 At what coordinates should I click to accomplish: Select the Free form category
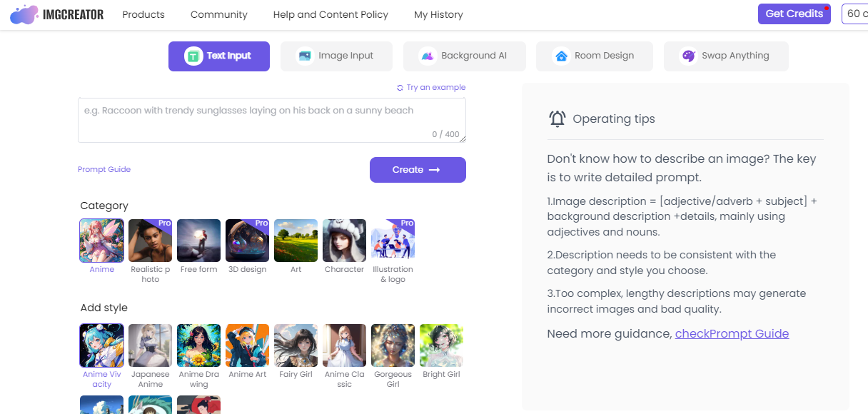pyautogui.click(x=199, y=241)
